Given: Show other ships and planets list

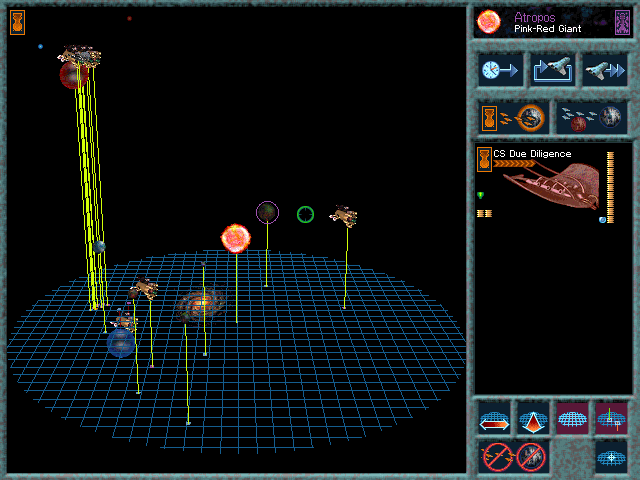Looking at the screenshot, I should click(x=591, y=118).
